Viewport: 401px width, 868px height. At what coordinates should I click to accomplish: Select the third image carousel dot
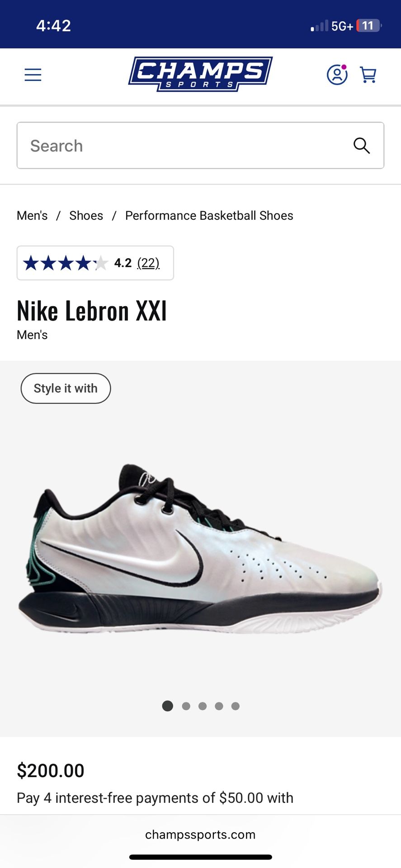coord(203,706)
